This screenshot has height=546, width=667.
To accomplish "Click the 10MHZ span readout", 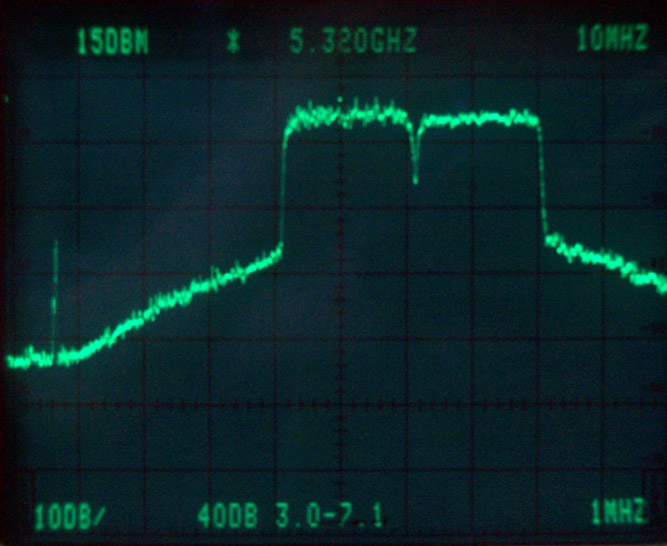I will tap(613, 38).
